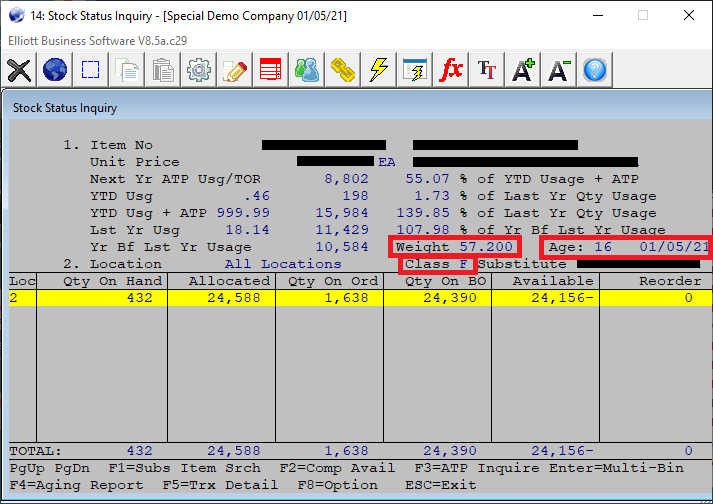Click F2=Comp Avail function key label
Viewport: 713px width, 504px height.
tap(337, 468)
